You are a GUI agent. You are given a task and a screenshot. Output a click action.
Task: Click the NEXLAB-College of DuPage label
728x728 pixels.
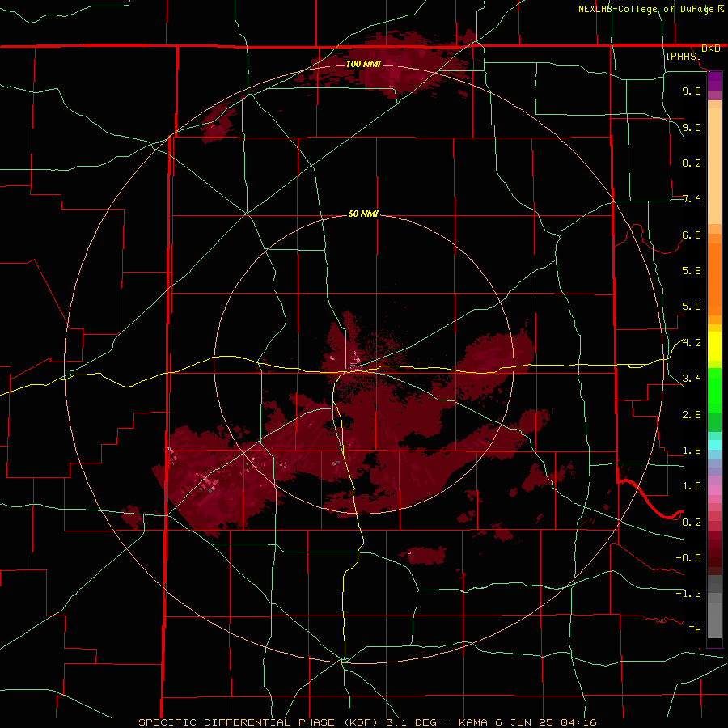coord(646,9)
